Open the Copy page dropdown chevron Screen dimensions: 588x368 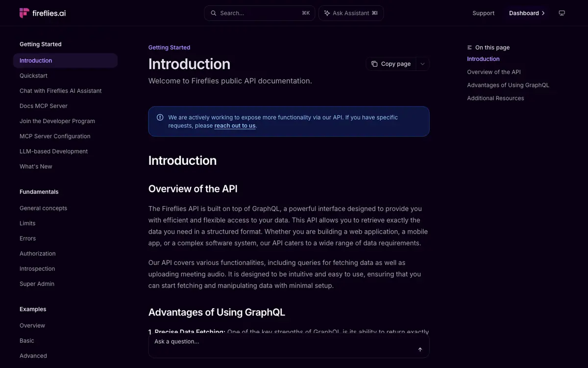coord(423,64)
